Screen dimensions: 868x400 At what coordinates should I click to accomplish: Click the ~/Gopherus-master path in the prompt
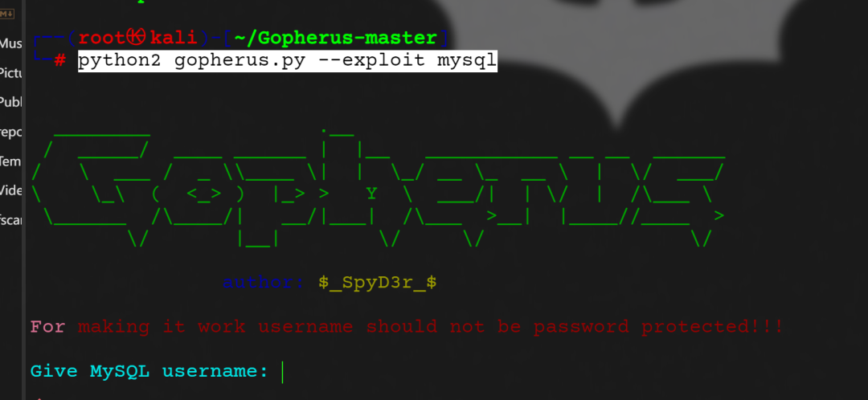point(335,39)
